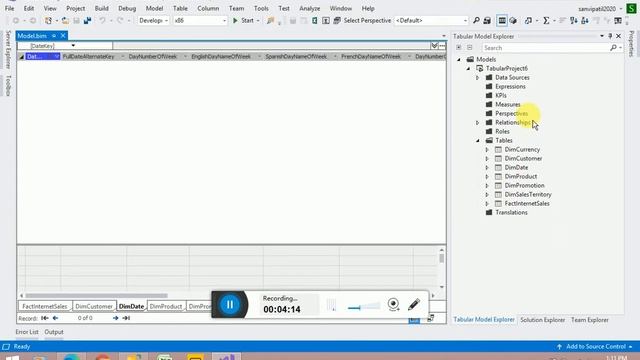Viewport: 640px width, 360px height.
Task: Click the sort ascending icon in toolbar
Action: pos(574,20)
